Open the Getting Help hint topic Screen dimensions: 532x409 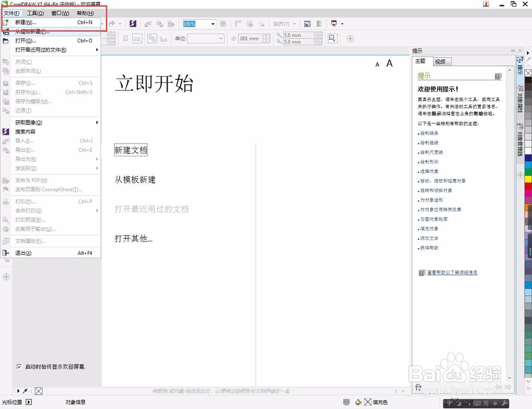[x=429, y=248]
